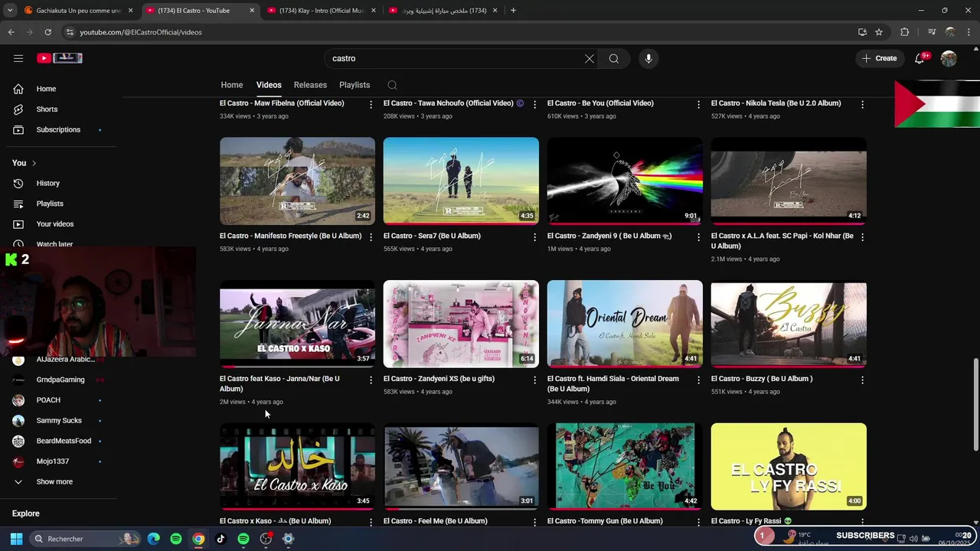Open the account avatar menu
Image resolution: width=980 pixels, height=551 pixels.
click(x=949, y=58)
